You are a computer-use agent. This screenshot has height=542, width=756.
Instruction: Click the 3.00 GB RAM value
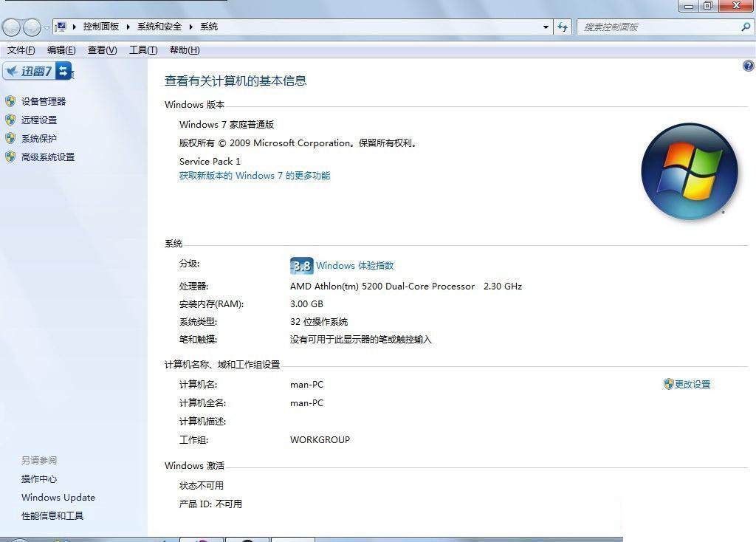point(306,303)
